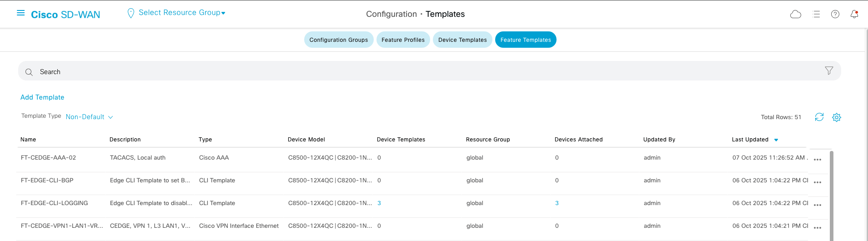Click into the Search field
868x241 pixels.
tap(429, 71)
